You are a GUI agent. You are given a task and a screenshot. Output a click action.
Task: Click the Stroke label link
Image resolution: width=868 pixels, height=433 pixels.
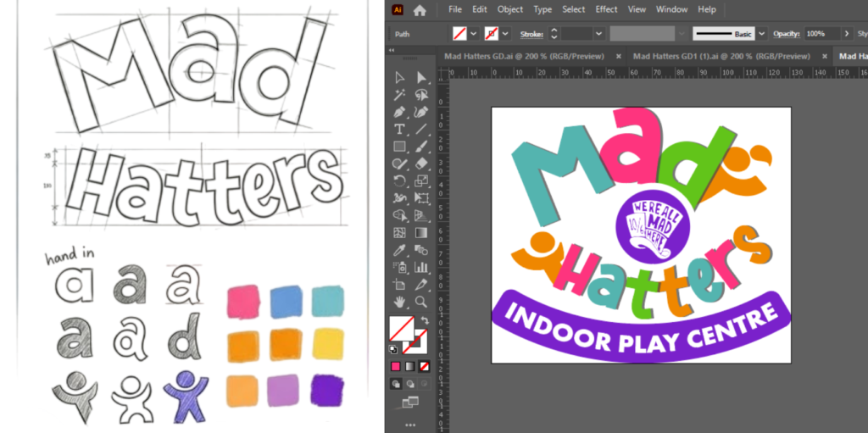[531, 34]
